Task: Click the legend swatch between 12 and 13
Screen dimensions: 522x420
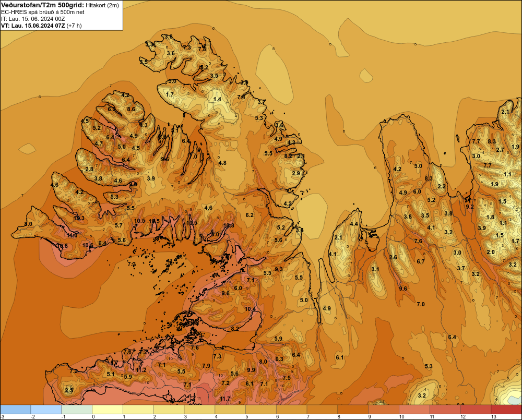Action: (476, 410)
